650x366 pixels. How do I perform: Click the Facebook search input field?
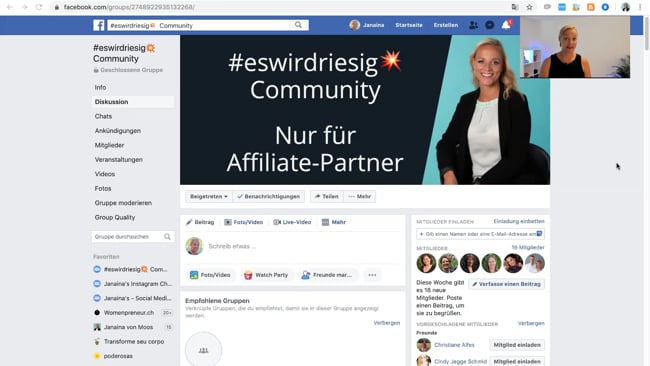[199, 25]
